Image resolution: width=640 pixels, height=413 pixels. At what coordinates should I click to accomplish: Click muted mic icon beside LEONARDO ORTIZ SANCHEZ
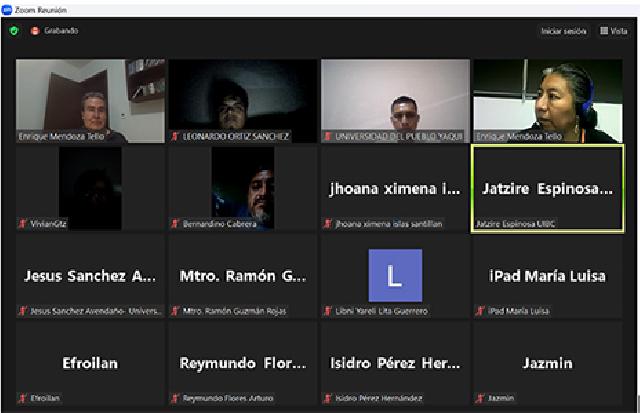pos(175,136)
